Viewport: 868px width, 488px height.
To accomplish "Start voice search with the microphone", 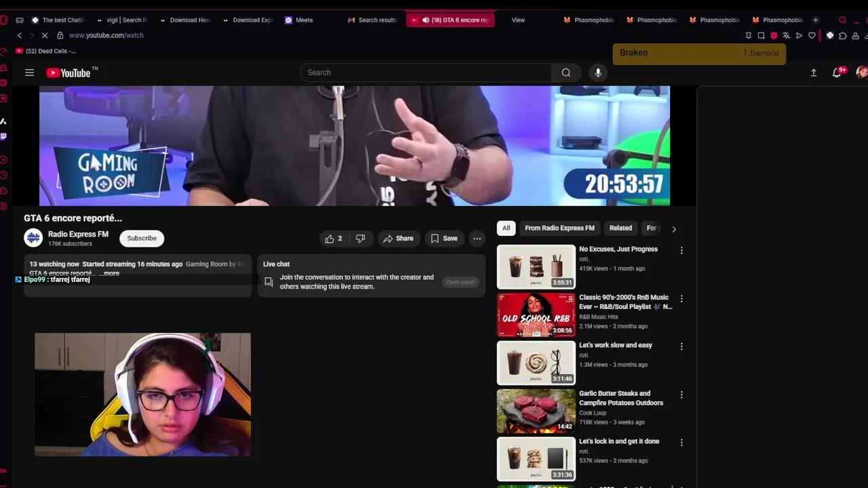I will pos(597,73).
